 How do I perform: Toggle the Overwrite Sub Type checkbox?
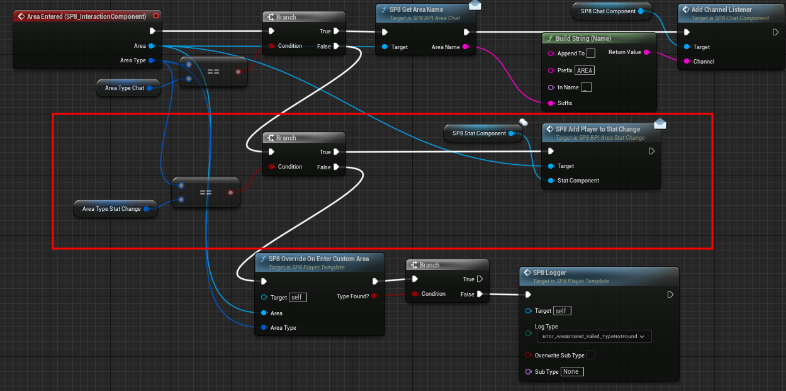click(591, 355)
